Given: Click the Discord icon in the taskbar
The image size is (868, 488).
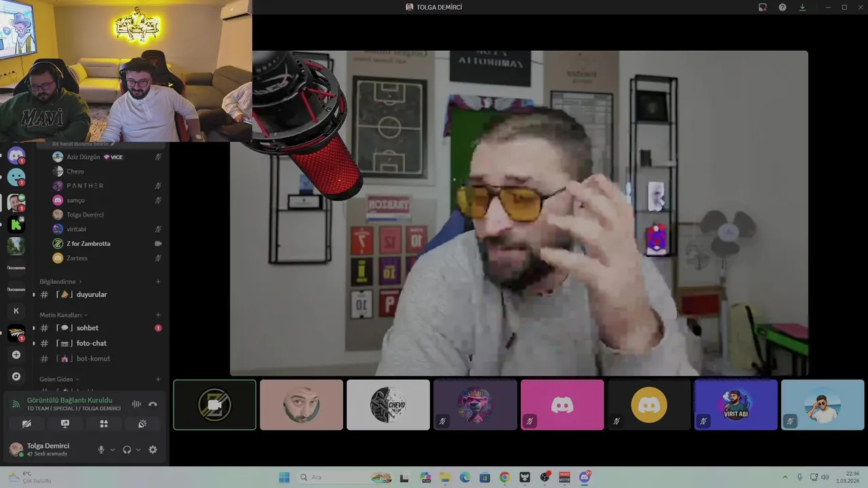Looking at the screenshot, I should (x=585, y=477).
